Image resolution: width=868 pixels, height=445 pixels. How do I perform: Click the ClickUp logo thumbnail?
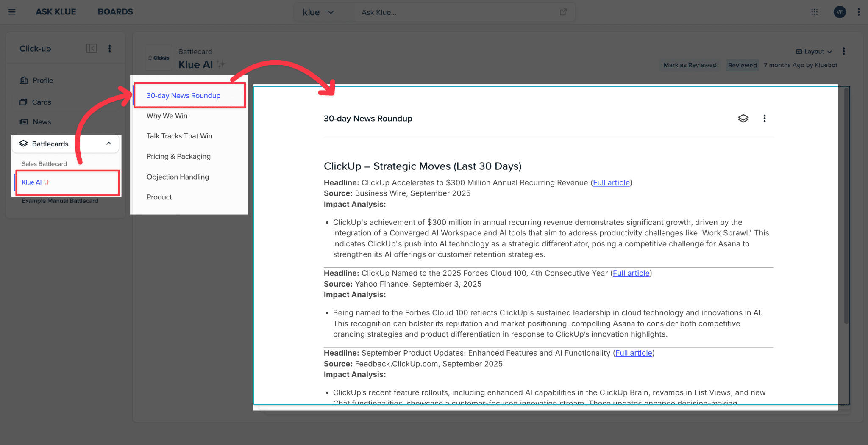click(x=159, y=58)
